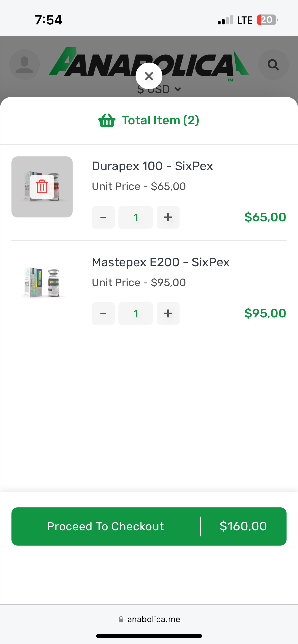Decrease Durapex 100 quantity with minus

[x=103, y=217]
